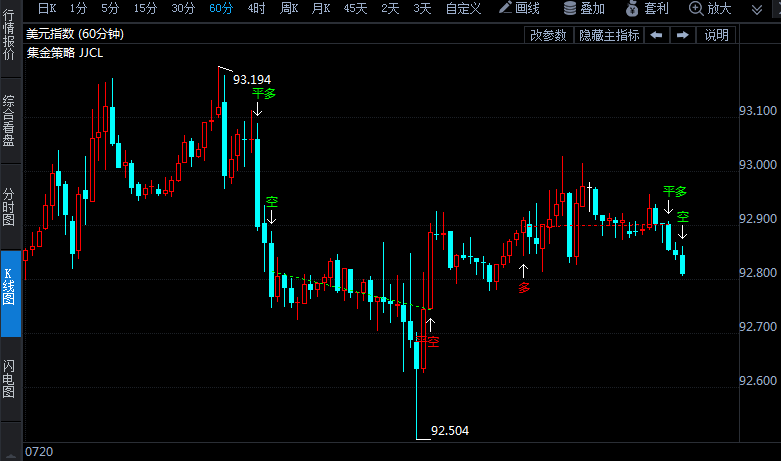
Task: Open the 闪电图 sidebar tab
Action: (x=9, y=378)
